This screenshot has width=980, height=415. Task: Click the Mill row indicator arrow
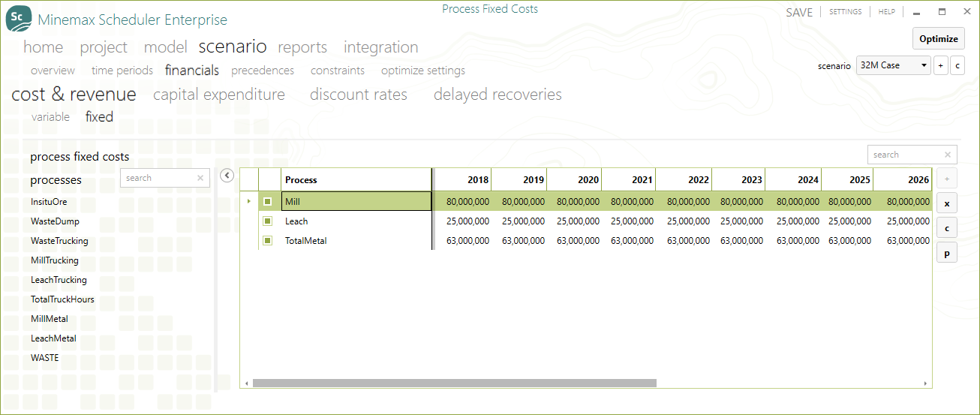pyautogui.click(x=249, y=201)
